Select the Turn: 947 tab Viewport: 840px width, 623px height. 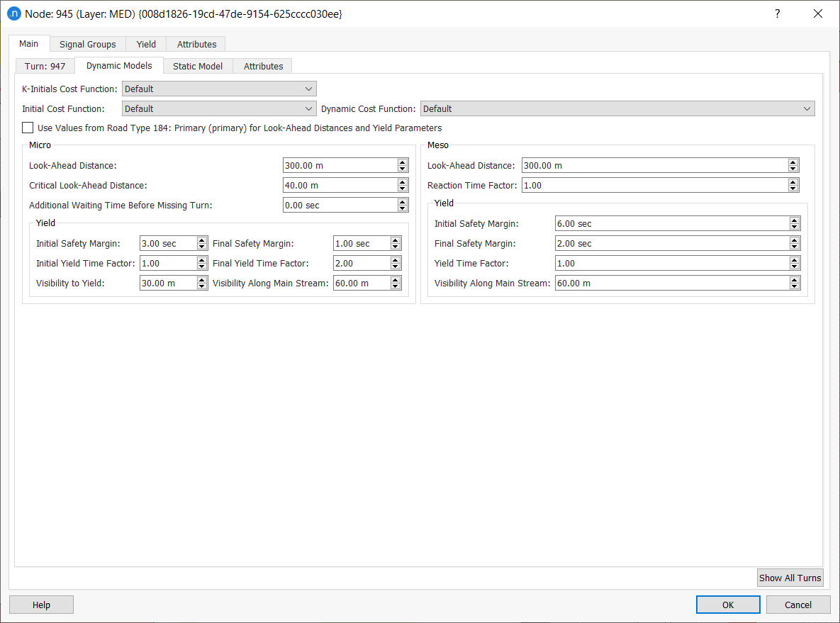pos(45,66)
